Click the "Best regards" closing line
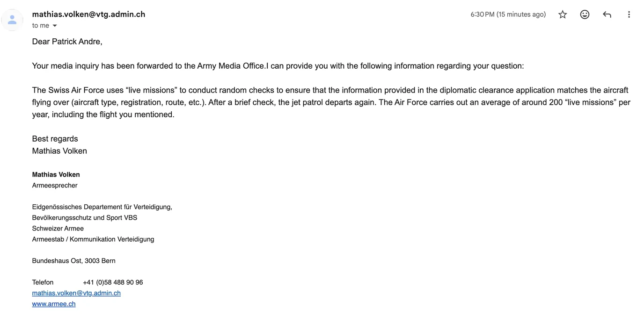The image size is (644, 322). tap(55, 139)
